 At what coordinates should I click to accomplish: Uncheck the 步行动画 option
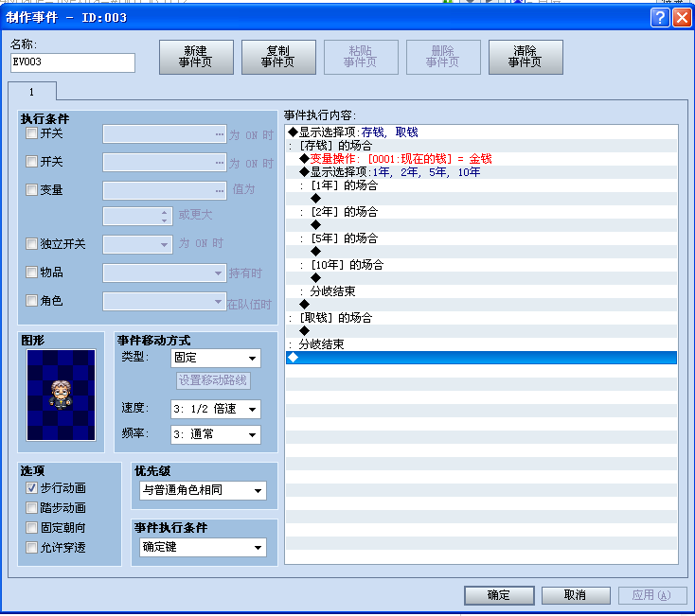(x=31, y=488)
